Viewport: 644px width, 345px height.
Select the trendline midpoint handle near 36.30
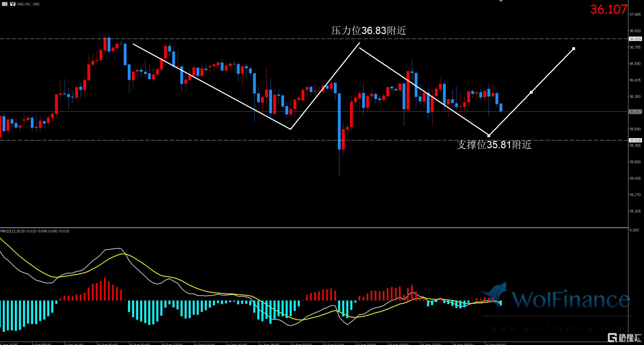531,92
